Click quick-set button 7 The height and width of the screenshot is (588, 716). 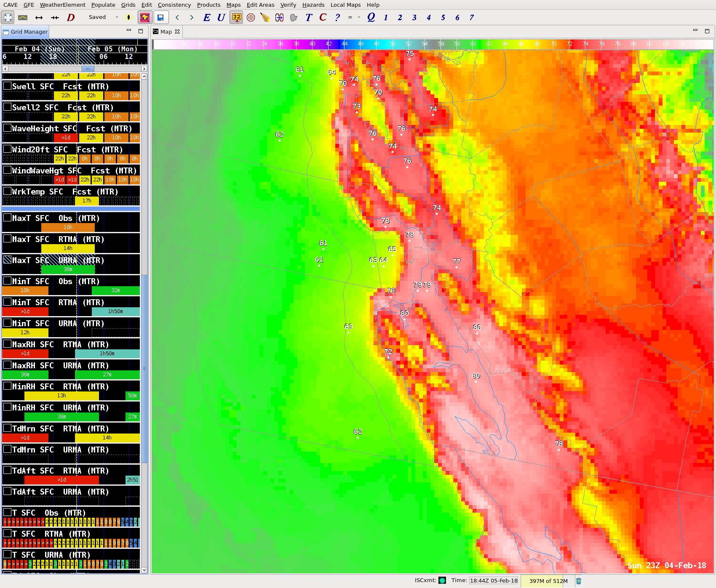(471, 17)
